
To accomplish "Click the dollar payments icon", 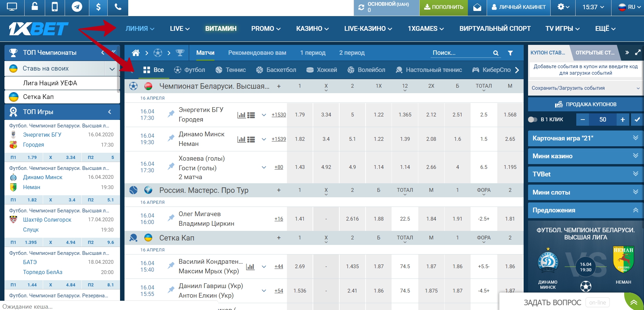I will coord(98,7).
